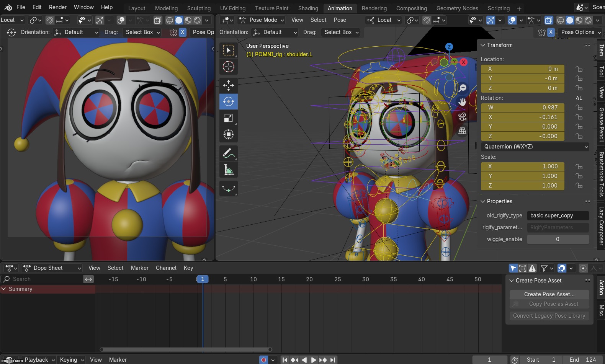Toggle the camera view icon

click(463, 117)
